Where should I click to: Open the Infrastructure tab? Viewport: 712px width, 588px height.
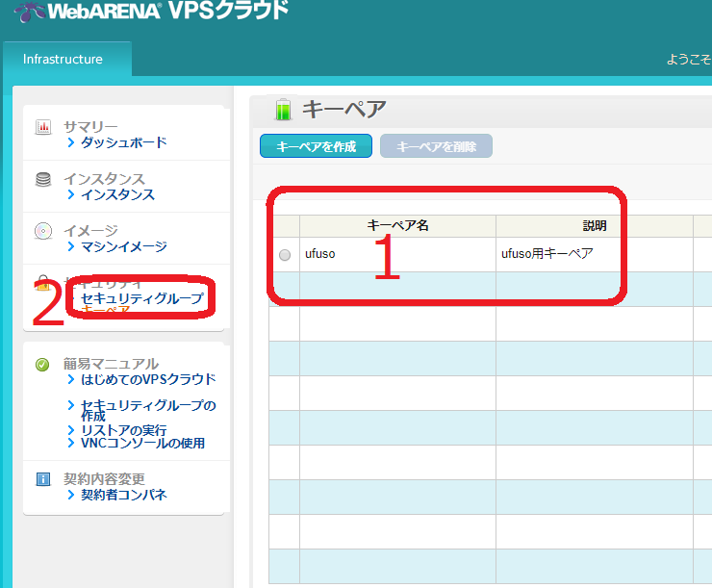(x=64, y=59)
